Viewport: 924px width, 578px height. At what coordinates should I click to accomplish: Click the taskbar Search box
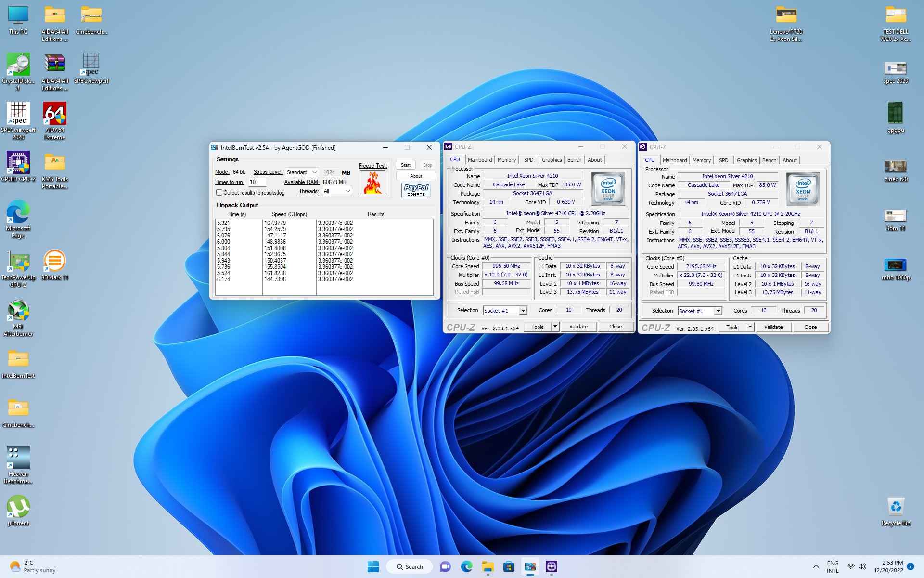point(410,566)
